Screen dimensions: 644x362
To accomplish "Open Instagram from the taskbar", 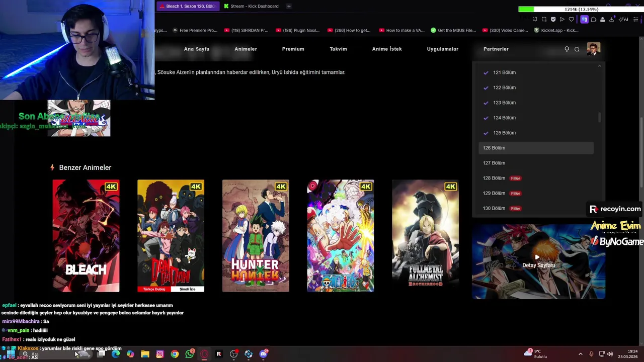I will pyautogui.click(x=160, y=354).
